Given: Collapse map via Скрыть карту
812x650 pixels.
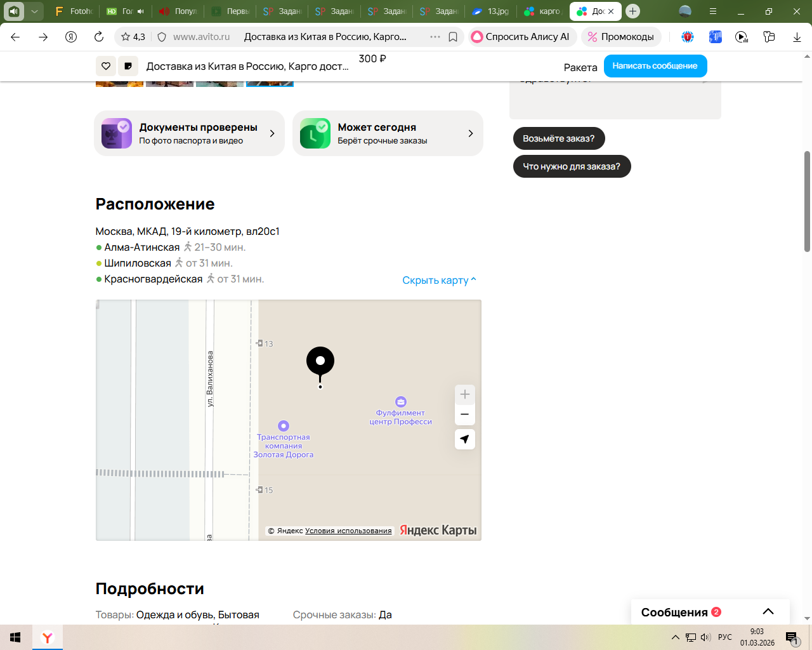Looking at the screenshot, I should tap(439, 280).
